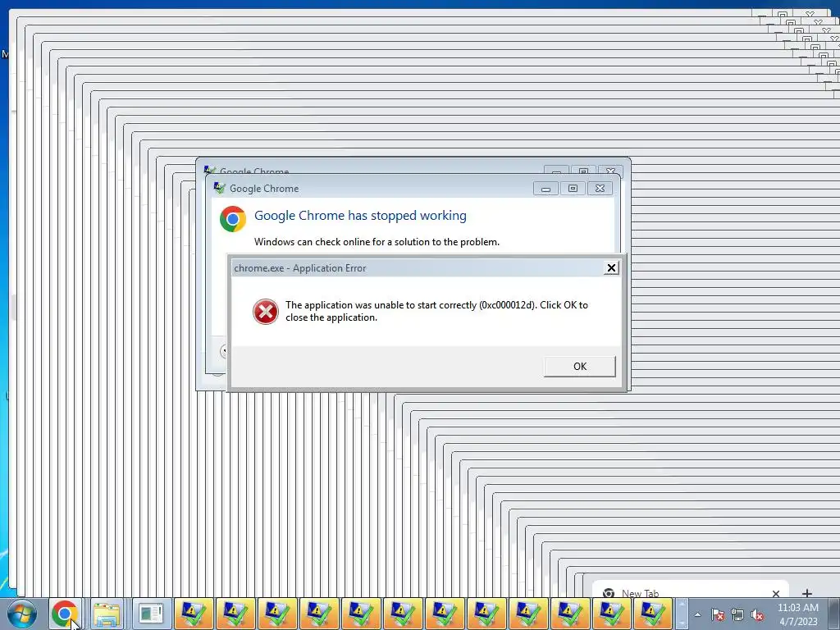840x630 pixels.
Task: Open Windows Explorer from the taskbar
Action: pos(107,614)
